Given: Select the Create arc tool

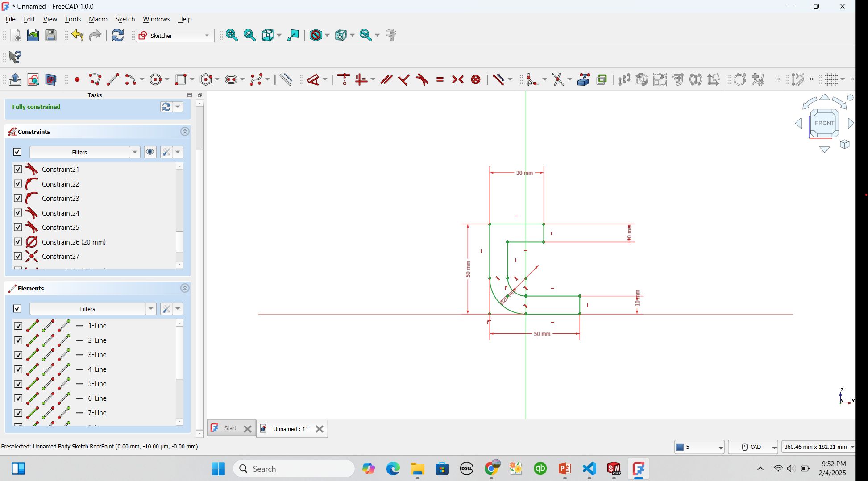Looking at the screenshot, I should point(131,80).
